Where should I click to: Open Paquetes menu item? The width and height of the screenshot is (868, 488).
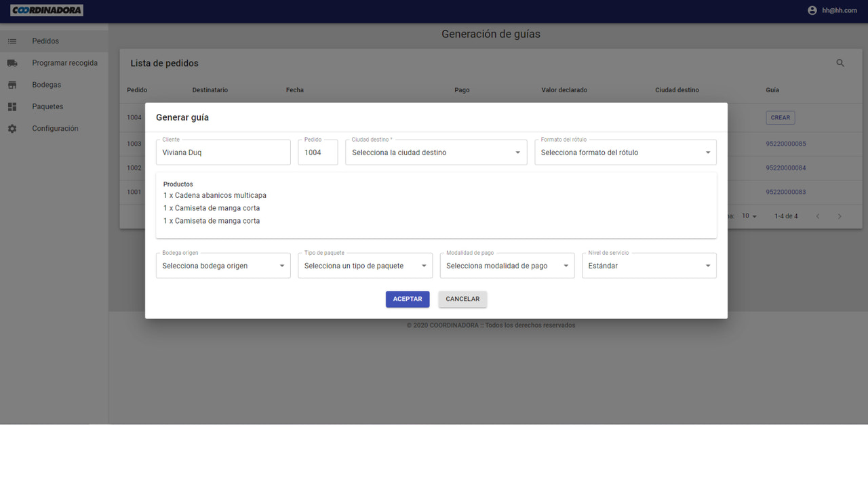[54, 106]
